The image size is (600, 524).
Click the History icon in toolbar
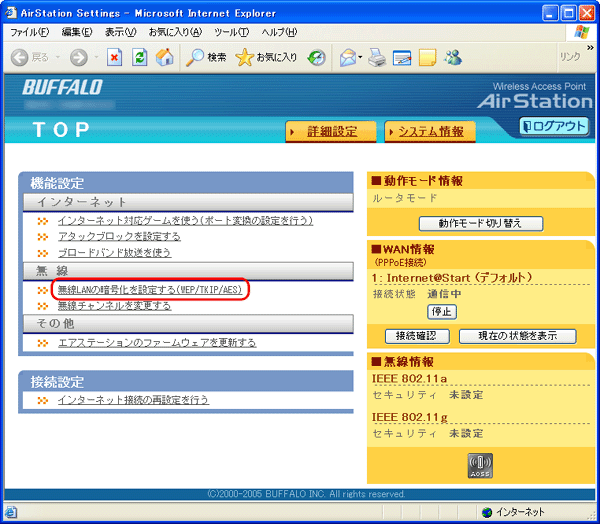(x=316, y=57)
